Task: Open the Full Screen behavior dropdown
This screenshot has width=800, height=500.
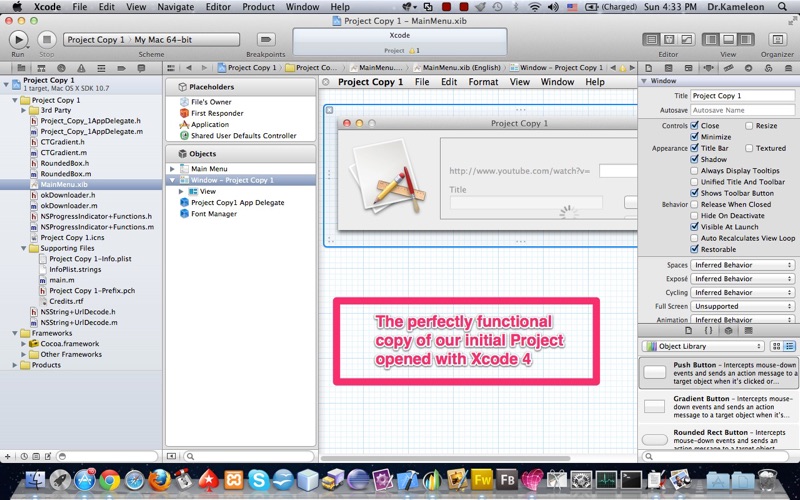Action: (742, 306)
